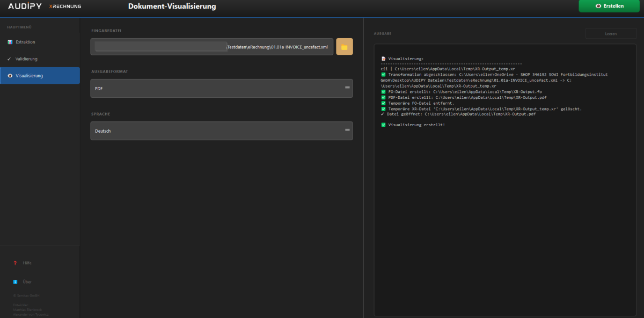Screen dimensions: 644x318
Task: Click the arrow on the Sprache combo box
Action: coord(347,130)
